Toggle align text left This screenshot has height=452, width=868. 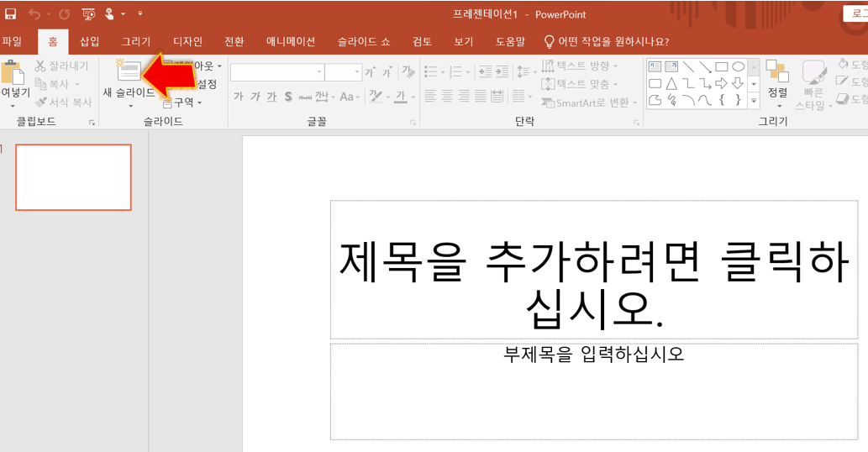click(x=431, y=97)
